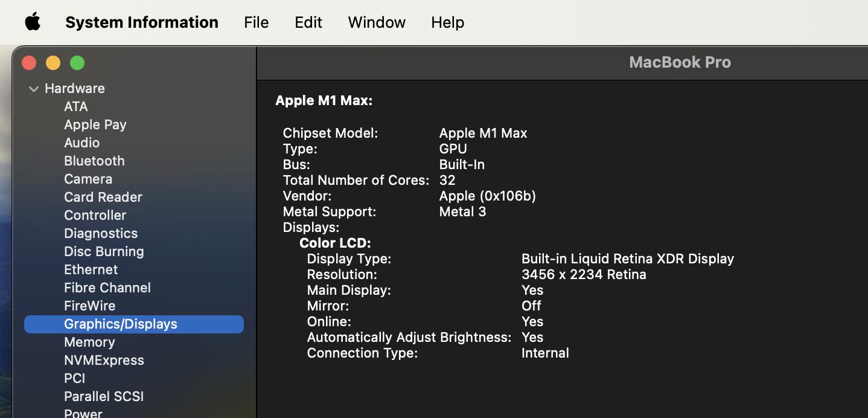Click the 'MacBook Pro' window title

tap(680, 62)
